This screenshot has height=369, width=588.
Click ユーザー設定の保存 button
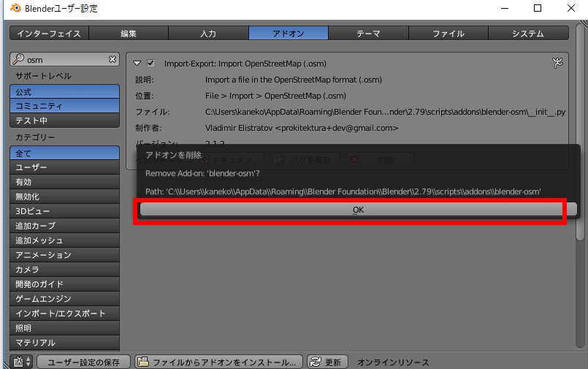[x=83, y=362]
